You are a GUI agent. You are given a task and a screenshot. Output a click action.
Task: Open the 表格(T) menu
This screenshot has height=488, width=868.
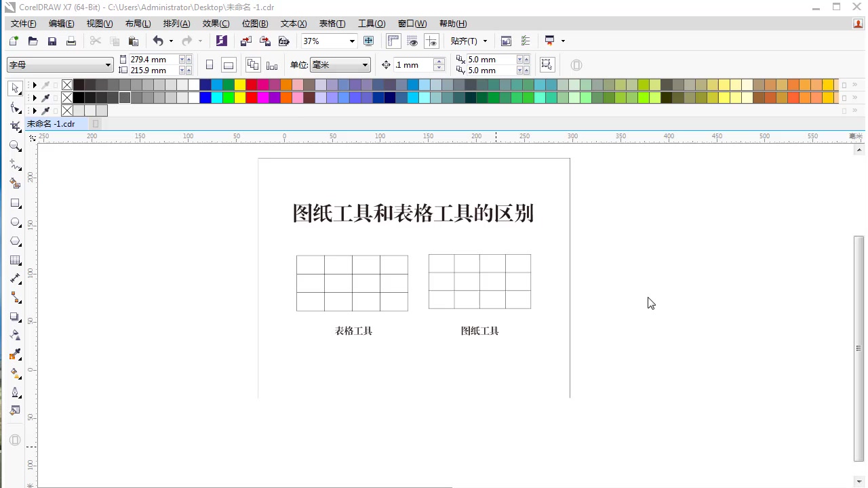332,24
